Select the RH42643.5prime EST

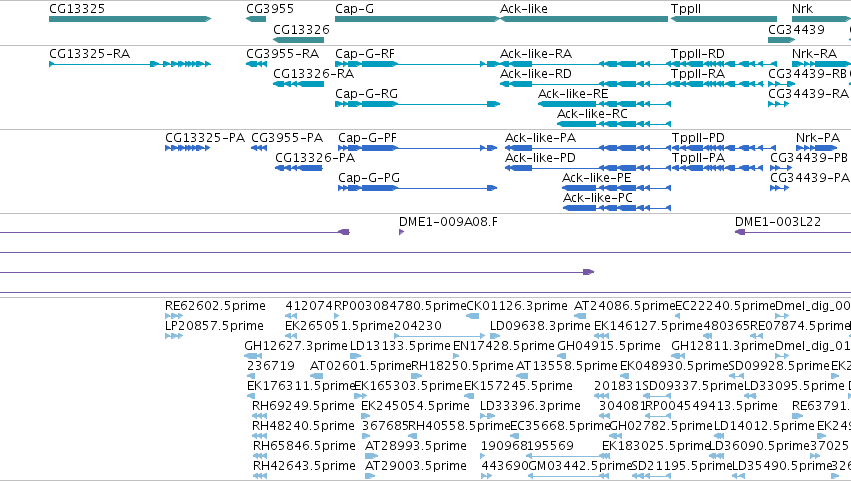click(259, 477)
